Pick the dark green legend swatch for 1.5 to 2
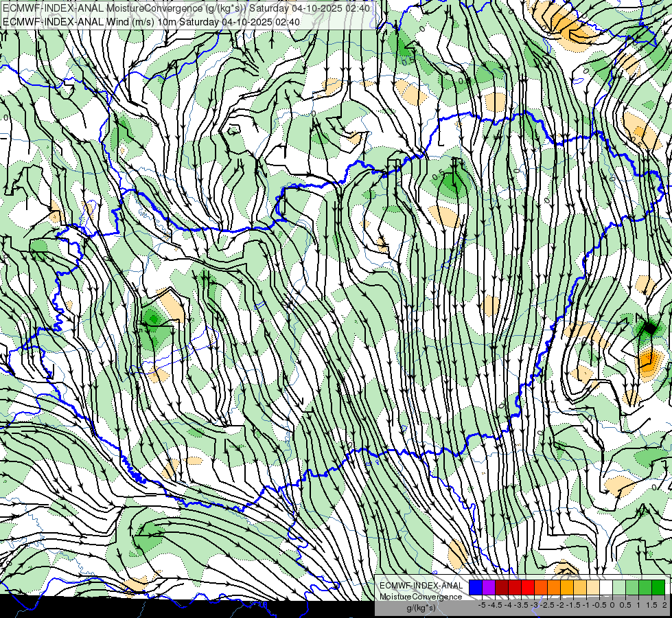 point(658,587)
